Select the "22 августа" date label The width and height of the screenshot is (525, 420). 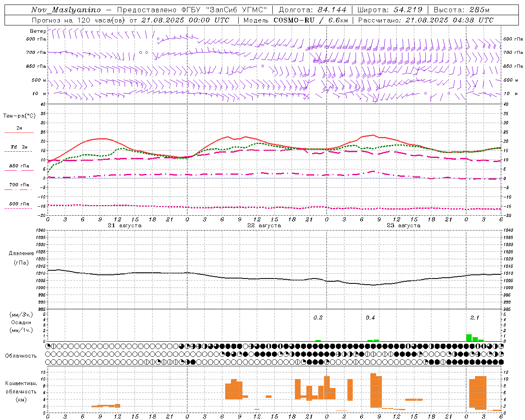[x=264, y=226]
